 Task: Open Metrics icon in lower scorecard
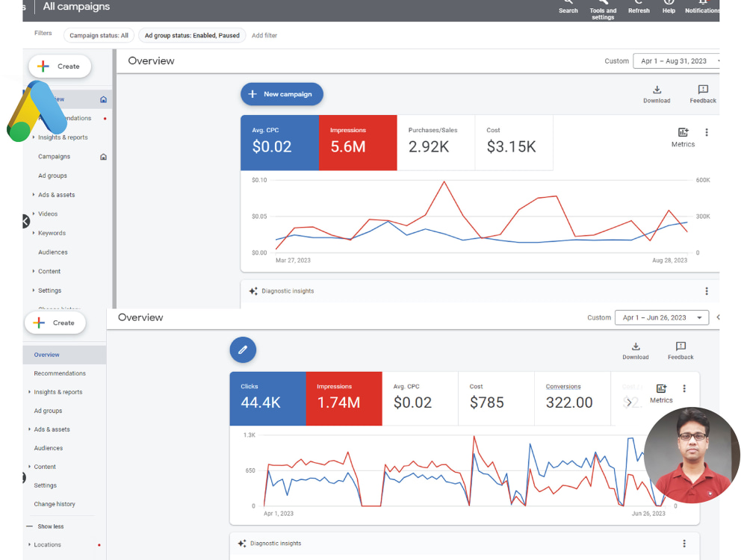click(x=661, y=388)
